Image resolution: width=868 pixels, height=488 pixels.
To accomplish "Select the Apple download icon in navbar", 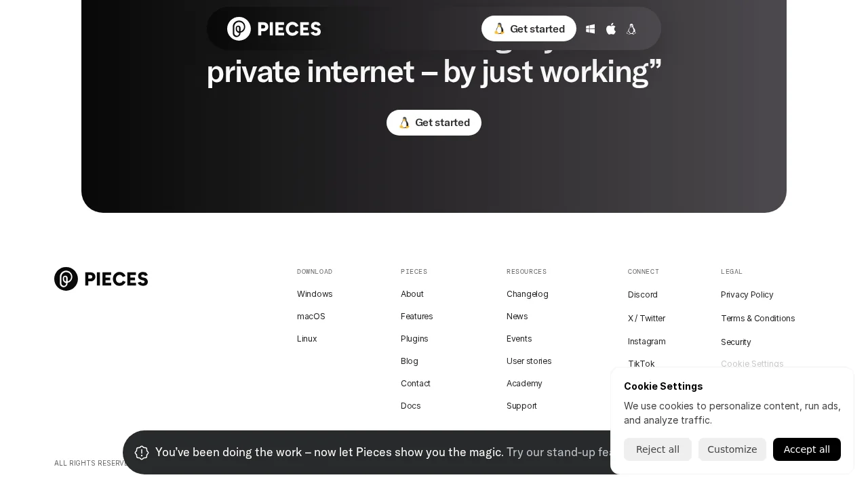I will click(610, 28).
